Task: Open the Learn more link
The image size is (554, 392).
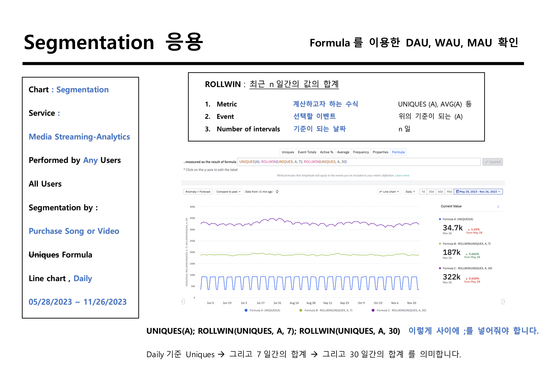Action: point(402,175)
